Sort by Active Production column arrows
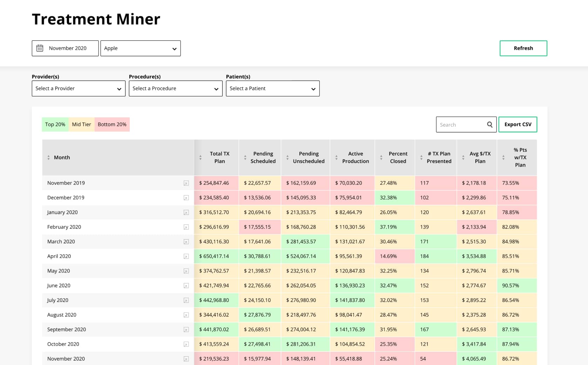This screenshot has height=365, width=588. click(x=336, y=158)
